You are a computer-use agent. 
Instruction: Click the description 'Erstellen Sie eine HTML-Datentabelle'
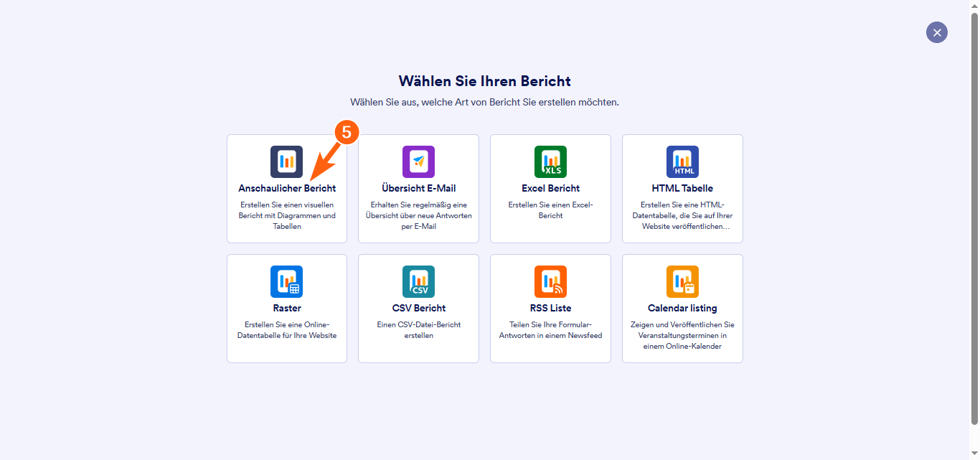coord(682,215)
